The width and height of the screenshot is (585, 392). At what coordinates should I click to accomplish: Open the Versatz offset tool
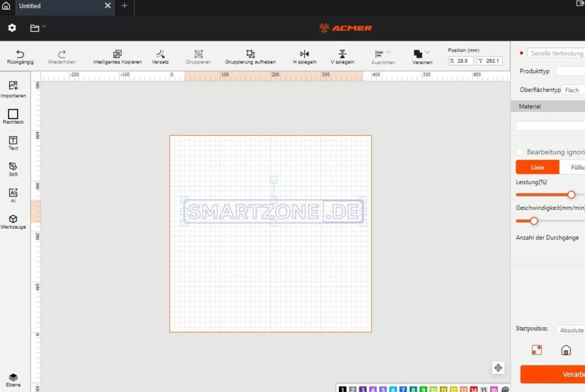160,57
